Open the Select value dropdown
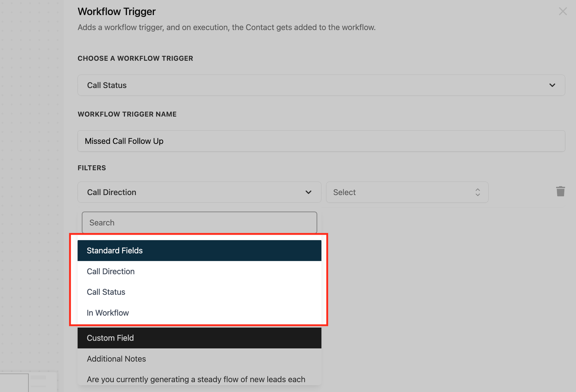This screenshot has width=576, height=392. (x=406, y=192)
